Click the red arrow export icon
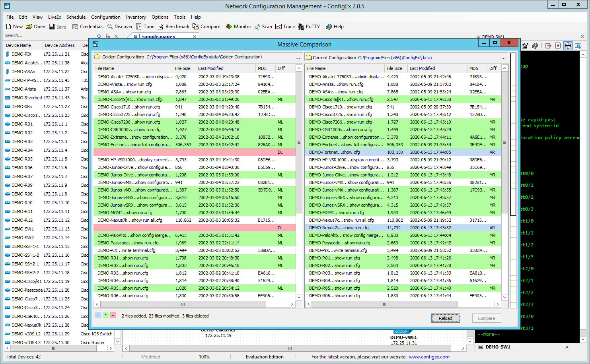The height and width of the screenshot is (364, 590). pos(548,46)
